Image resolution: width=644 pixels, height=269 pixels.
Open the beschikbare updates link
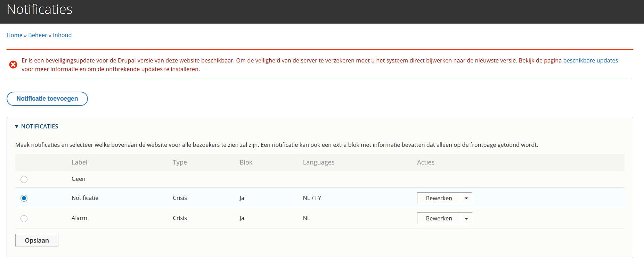[590, 60]
